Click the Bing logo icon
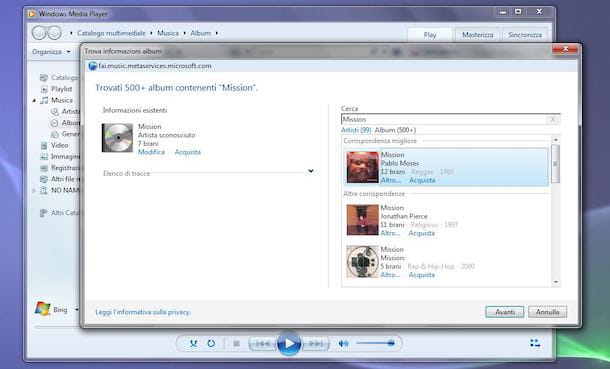610x369 pixels. click(42, 309)
